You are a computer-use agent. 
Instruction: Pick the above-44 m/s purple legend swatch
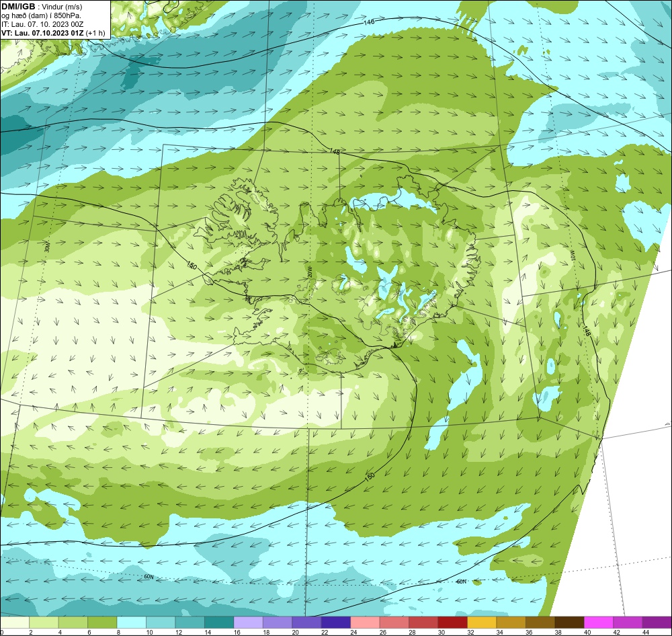point(657,622)
